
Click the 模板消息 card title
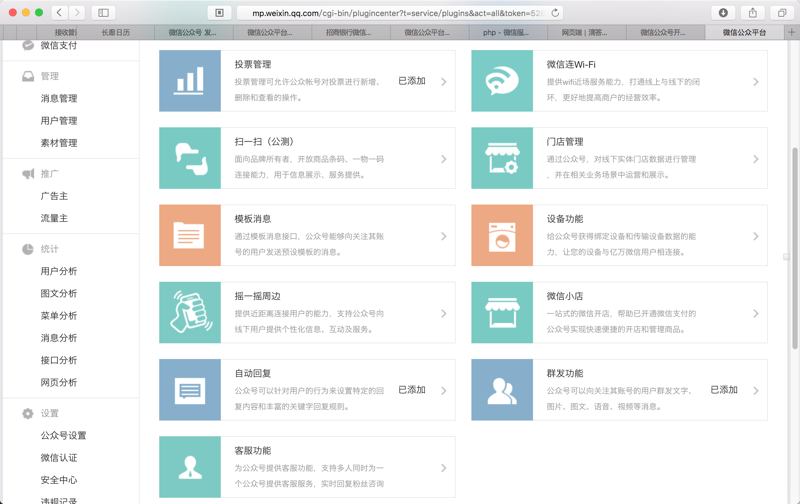pyautogui.click(x=253, y=219)
